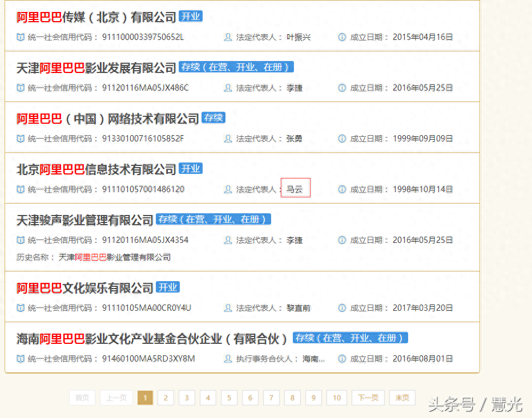This screenshot has height=418, width=532.
Task: Click info icon beside 2016年08月01日 date
Action: pos(342,359)
